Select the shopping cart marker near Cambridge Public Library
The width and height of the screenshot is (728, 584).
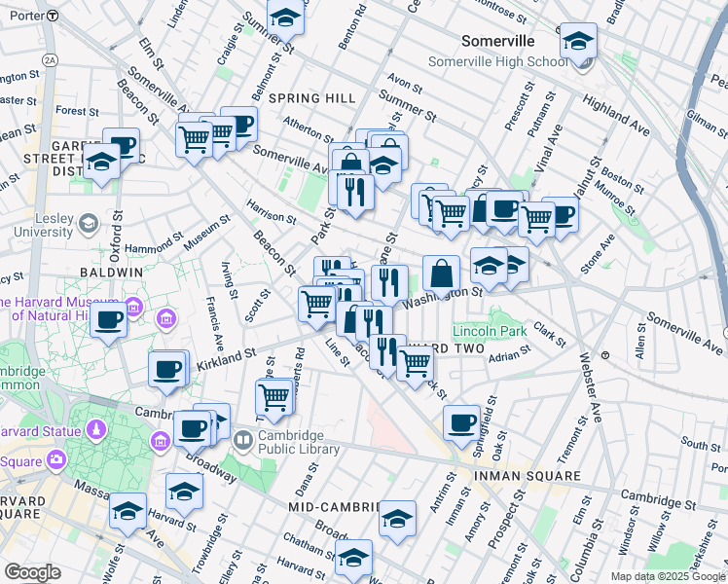274,397
